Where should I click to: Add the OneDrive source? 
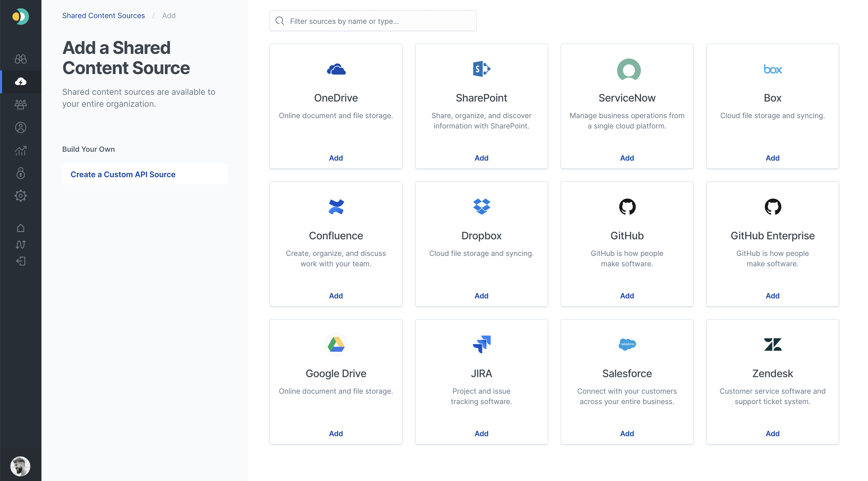[x=336, y=158]
